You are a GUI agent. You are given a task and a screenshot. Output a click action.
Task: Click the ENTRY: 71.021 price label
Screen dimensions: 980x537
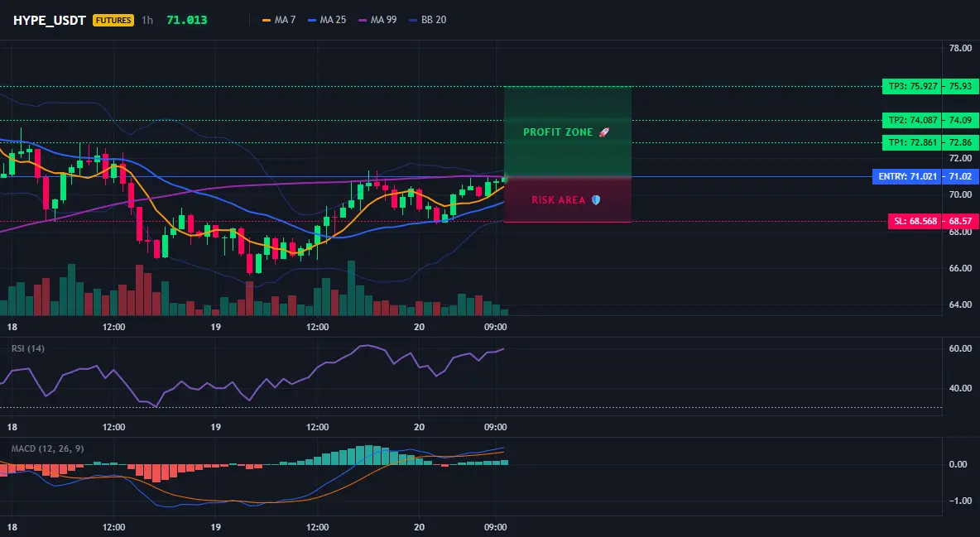click(x=908, y=177)
